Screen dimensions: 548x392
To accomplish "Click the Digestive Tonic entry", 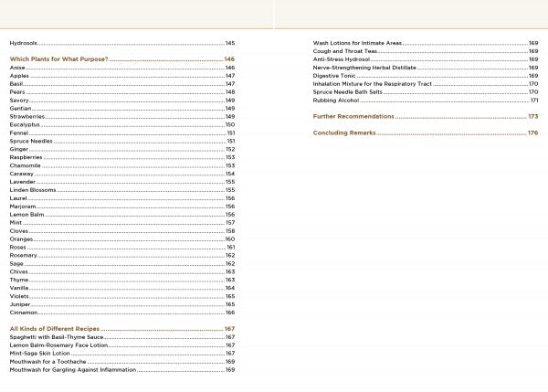I will click(x=335, y=76).
